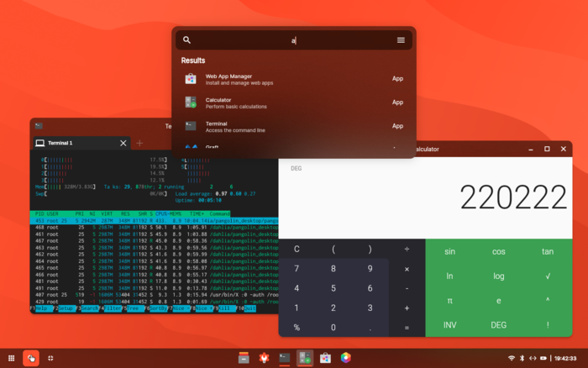Click the open parenthesis key
Screen dimensions: 588x368
click(333, 249)
